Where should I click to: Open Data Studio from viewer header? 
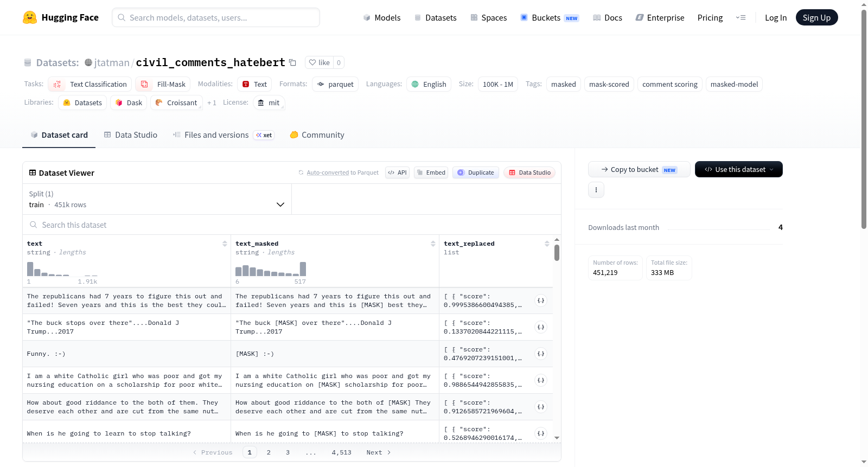[x=529, y=172]
